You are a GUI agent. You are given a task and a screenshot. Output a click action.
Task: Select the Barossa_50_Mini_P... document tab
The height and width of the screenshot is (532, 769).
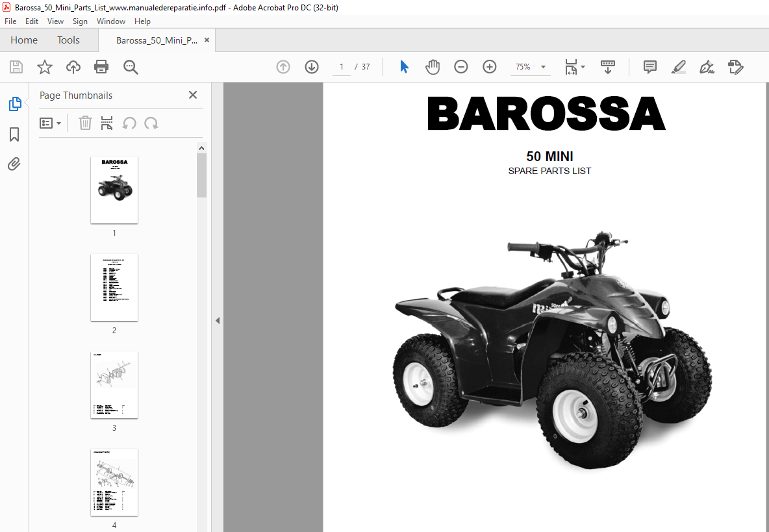coord(157,41)
